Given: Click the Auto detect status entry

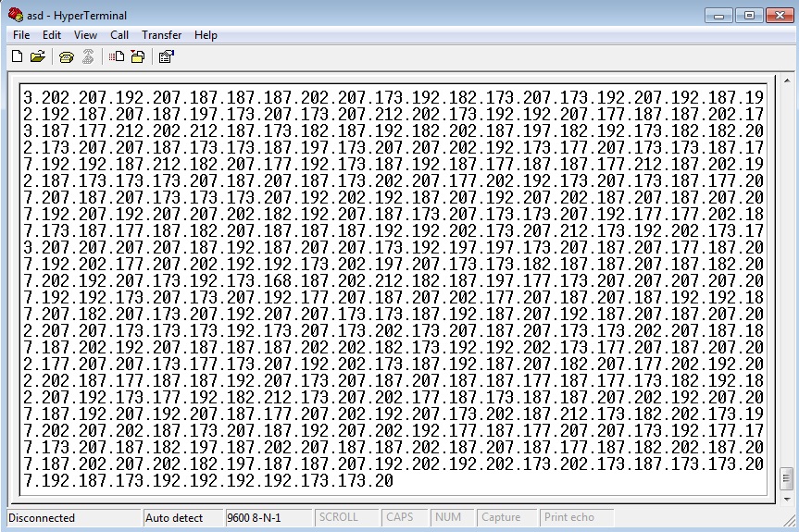Looking at the screenshot, I should [x=182, y=518].
